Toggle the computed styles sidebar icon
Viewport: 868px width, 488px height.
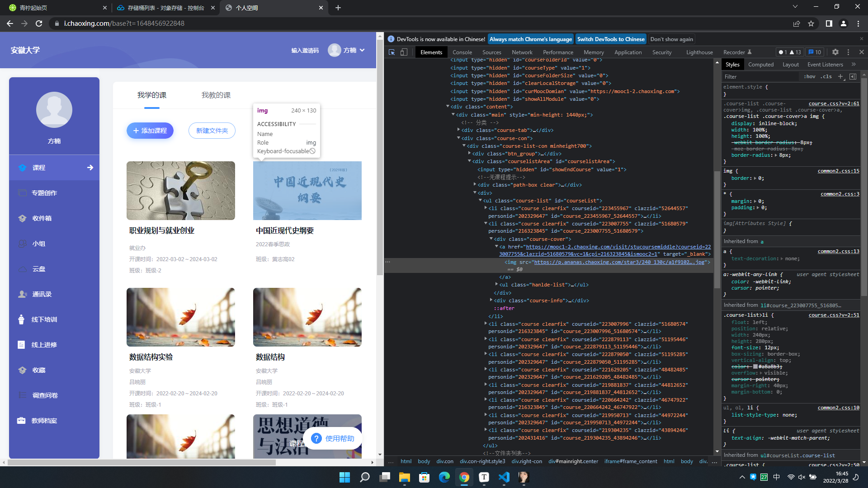pyautogui.click(x=853, y=77)
